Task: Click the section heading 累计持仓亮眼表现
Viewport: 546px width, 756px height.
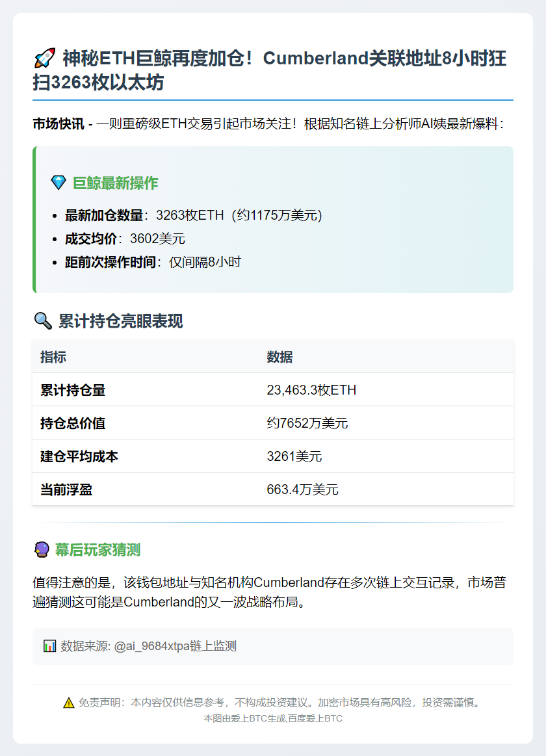Action: click(120, 321)
